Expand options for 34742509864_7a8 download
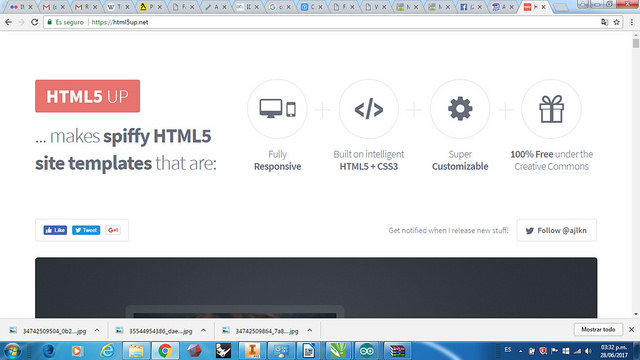 click(x=309, y=331)
